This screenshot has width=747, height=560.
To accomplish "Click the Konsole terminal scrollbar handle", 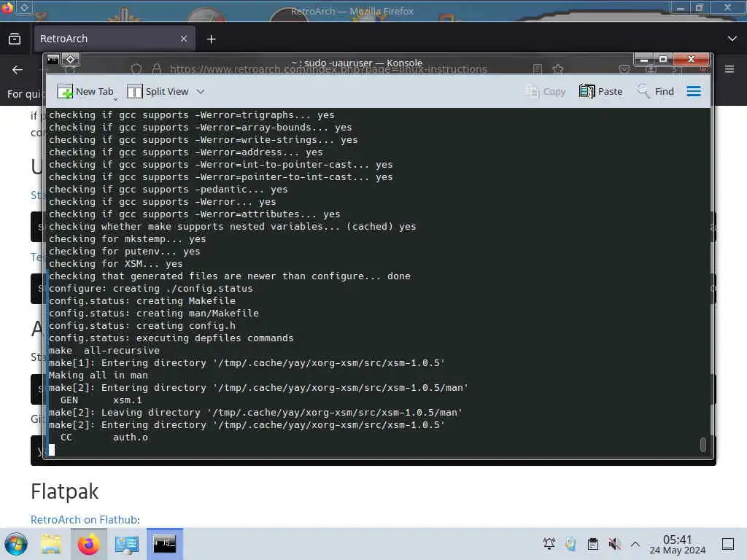I will [703, 444].
